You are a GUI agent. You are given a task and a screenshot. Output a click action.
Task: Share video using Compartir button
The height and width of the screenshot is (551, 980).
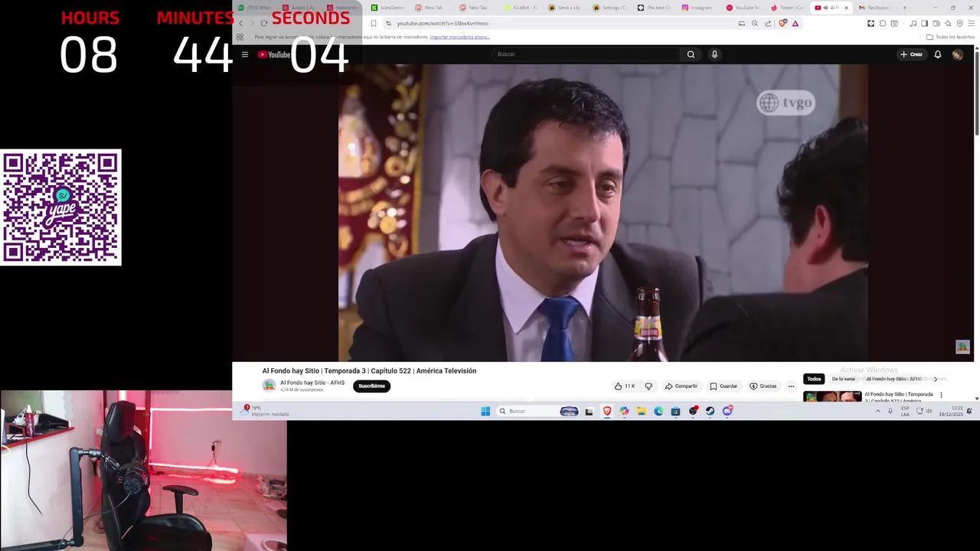pos(681,386)
